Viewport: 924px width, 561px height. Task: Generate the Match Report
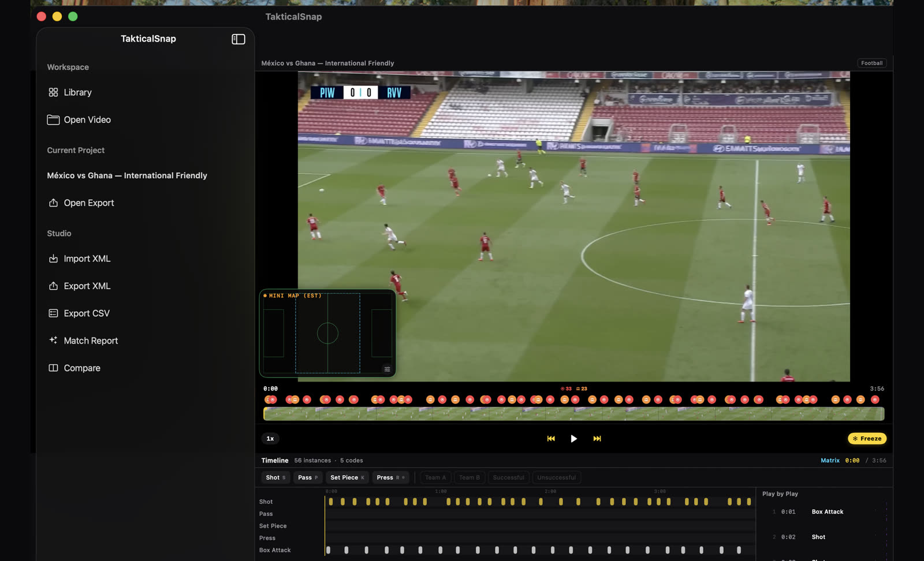click(x=83, y=341)
